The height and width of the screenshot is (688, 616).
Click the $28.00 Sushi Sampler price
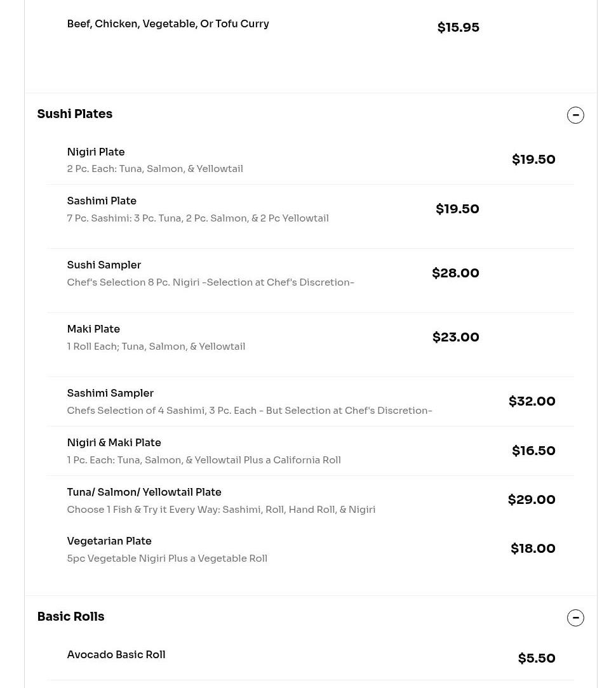pyautogui.click(x=455, y=274)
